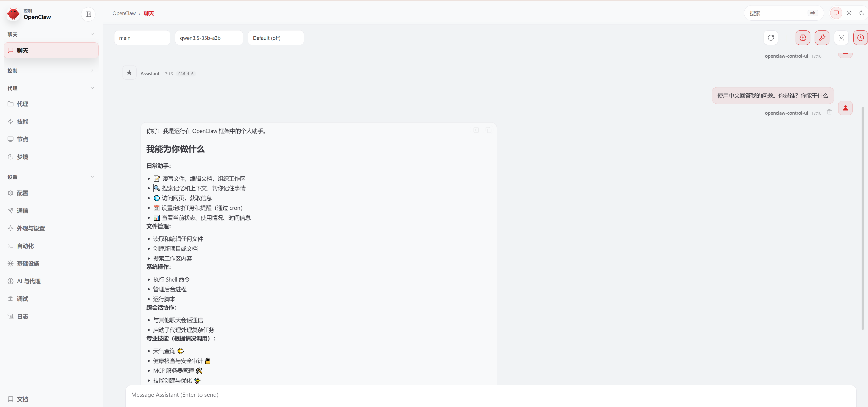Open 配置 with the gear icon
Viewport: 868px width, 407px height.
pyautogui.click(x=51, y=193)
